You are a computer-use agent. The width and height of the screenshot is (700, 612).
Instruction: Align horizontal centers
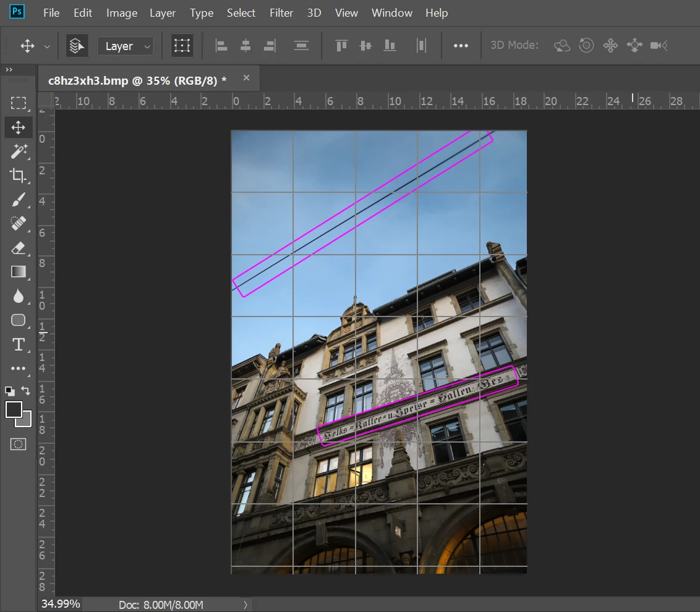pos(245,46)
